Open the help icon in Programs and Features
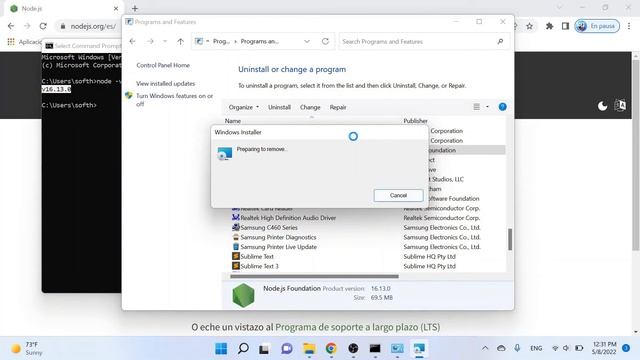The width and height of the screenshot is (640, 360). point(502,107)
